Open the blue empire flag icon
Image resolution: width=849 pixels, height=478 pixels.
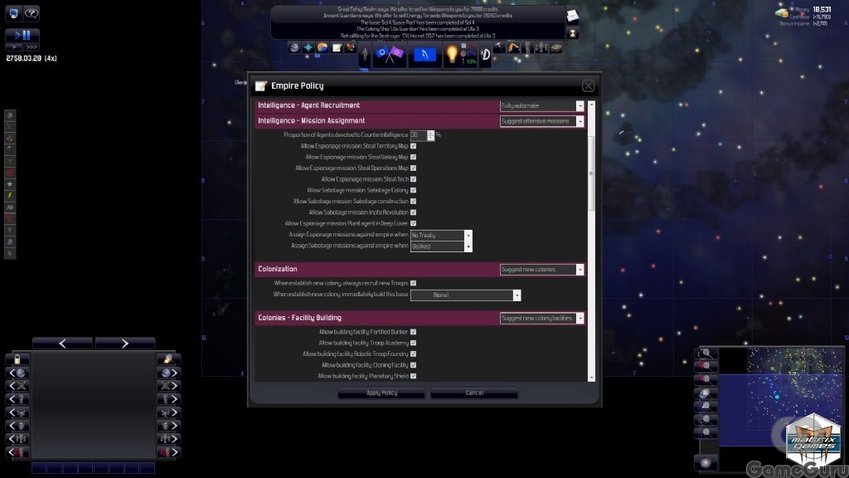(424, 55)
